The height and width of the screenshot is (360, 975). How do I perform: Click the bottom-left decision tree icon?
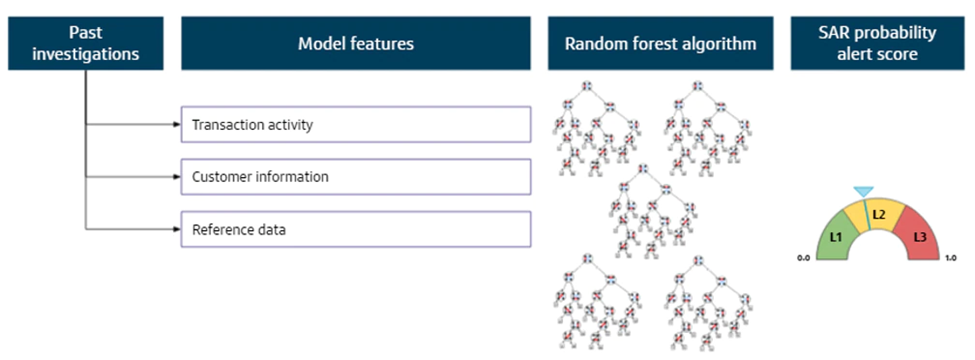(x=596, y=302)
